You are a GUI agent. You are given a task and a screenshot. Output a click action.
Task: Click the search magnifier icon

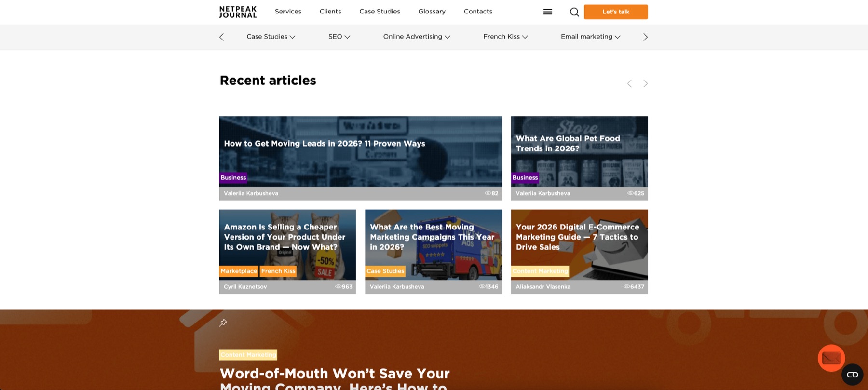574,12
